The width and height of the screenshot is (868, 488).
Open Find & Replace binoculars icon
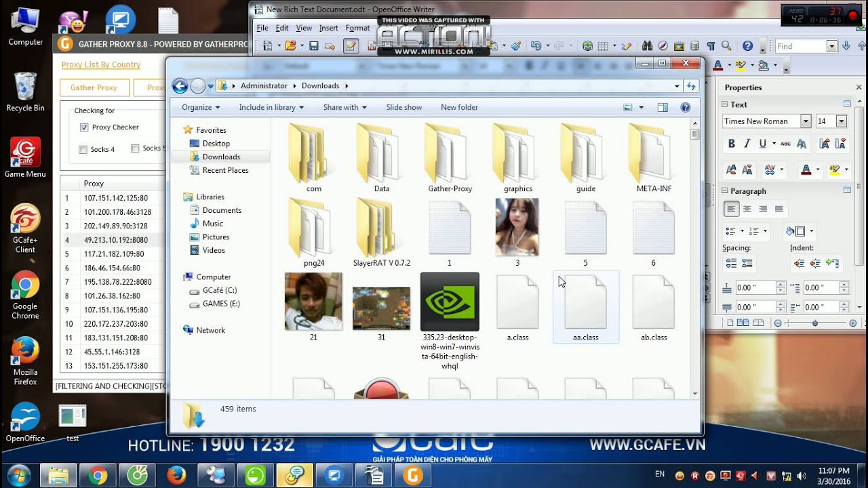[x=647, y=46]
